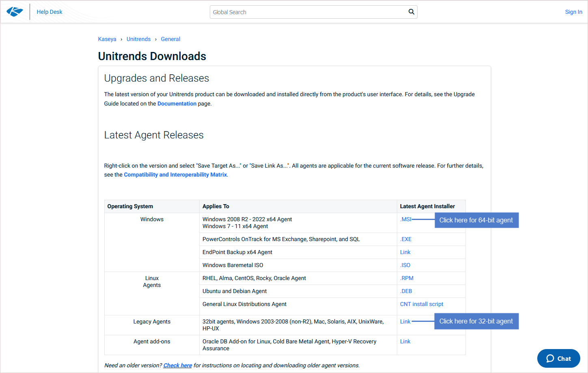The width and height of the screenshot is (588, 373).
Task: Click 'Windows 2008 R2 - 2022 x64 Agent' text
Action: 247,219
